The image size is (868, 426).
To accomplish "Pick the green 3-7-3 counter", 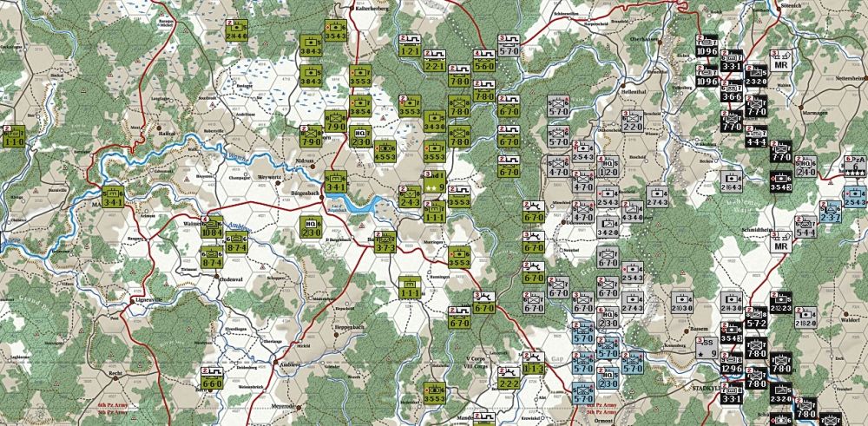I will click(385, 242).
